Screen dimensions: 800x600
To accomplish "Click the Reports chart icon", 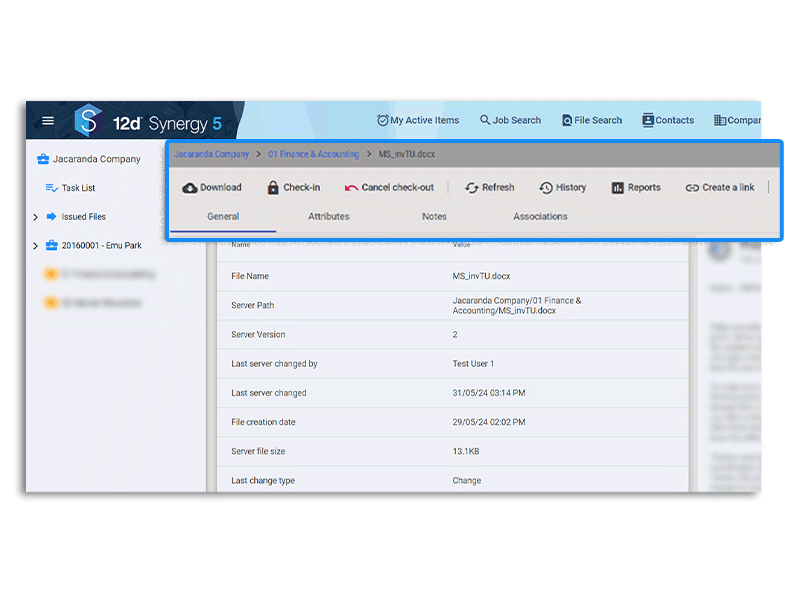I will pos(618,188).
